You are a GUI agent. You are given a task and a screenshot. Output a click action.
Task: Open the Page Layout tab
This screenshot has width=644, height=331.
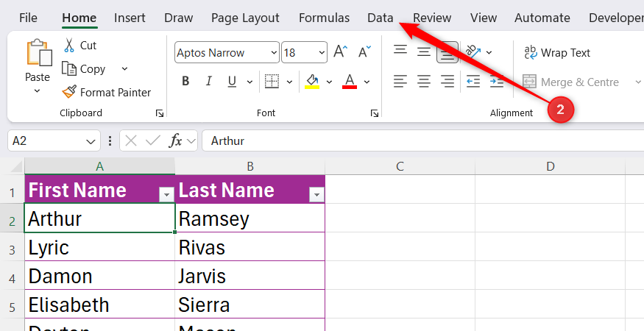coord(245,18)
